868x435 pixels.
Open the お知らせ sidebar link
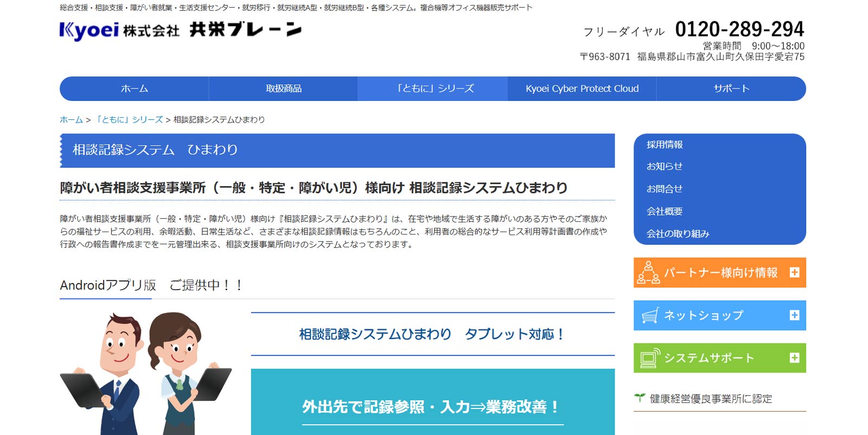point(665,167)
